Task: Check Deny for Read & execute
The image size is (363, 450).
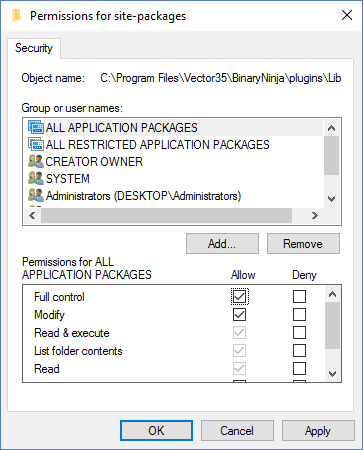Action: pos(299,332)
